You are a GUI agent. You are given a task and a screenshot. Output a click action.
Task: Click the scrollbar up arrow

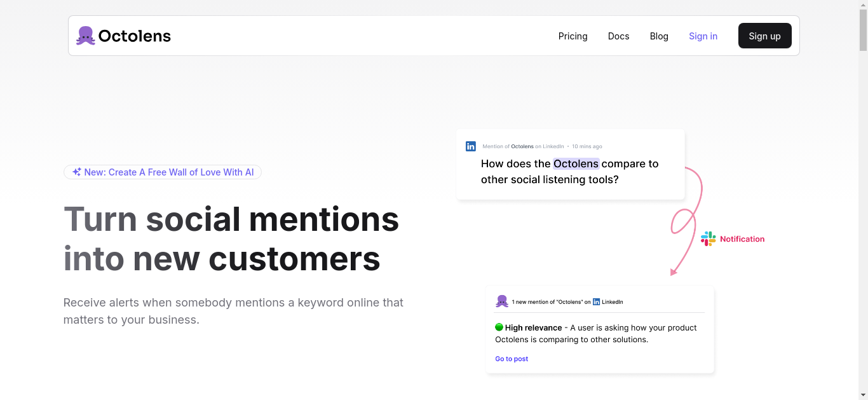click(x=863, y=5)
